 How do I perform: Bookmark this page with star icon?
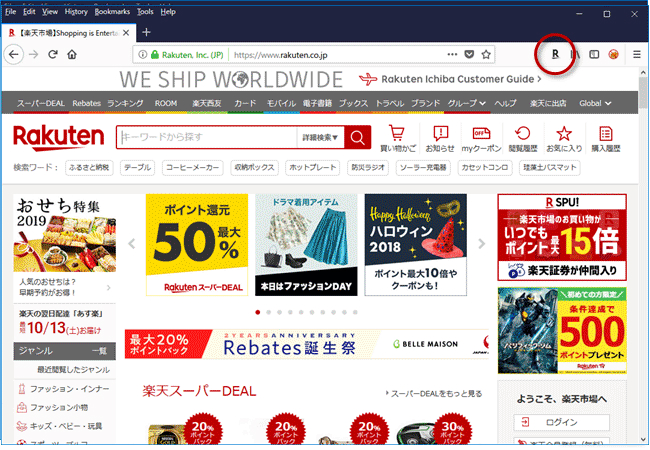click(487, 54)
